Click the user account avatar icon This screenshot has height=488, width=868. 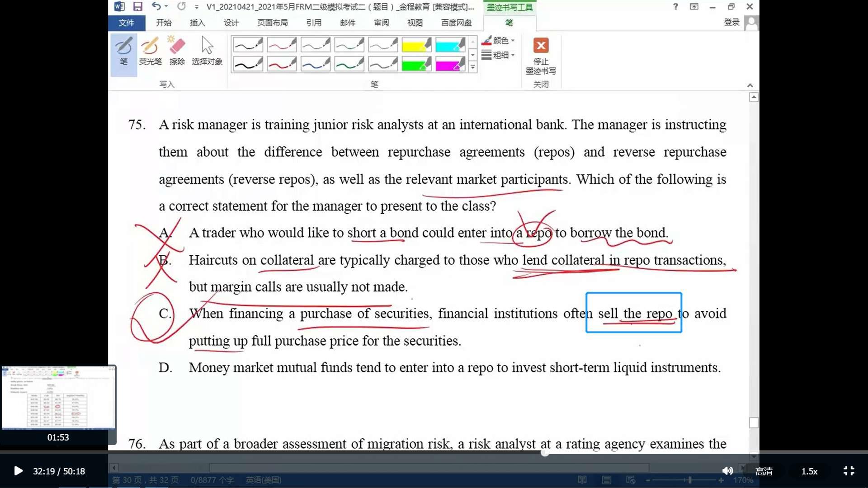751,23
